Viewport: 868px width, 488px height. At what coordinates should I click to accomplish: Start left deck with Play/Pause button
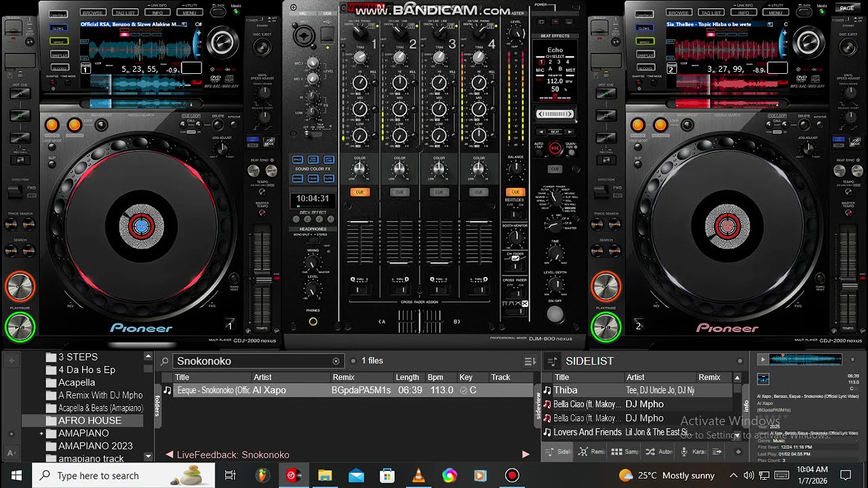(x=20, y=327)
